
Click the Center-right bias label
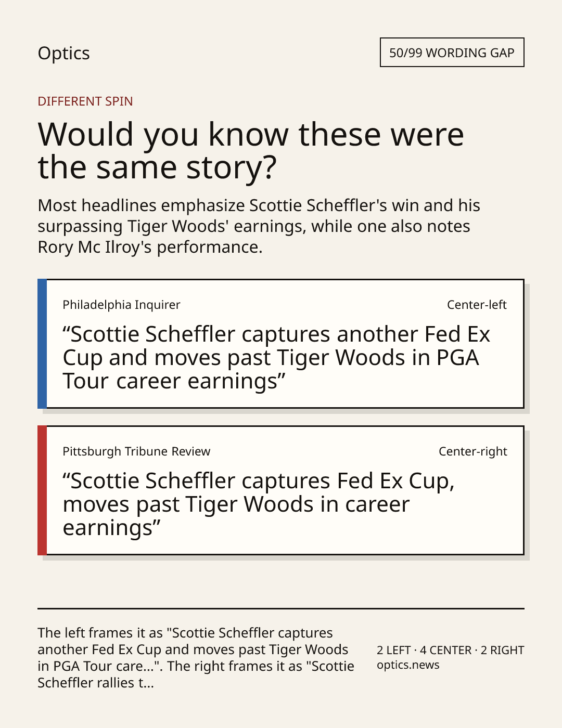click(x=472, y=451)
